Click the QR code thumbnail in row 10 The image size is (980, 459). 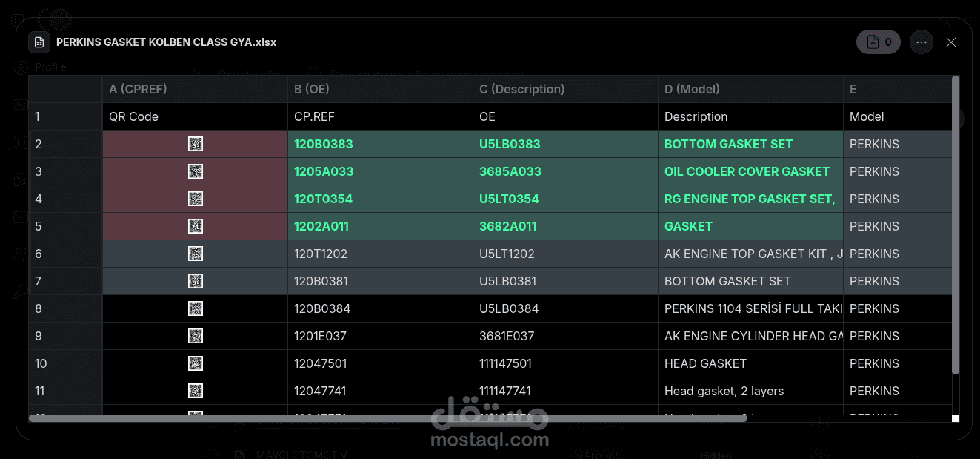pos(196,363)
